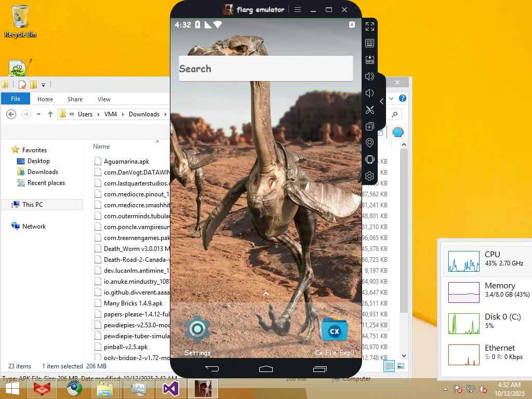Open Visual Studio from the taskbar
The image size is (532, 399).
click(170, 389)
